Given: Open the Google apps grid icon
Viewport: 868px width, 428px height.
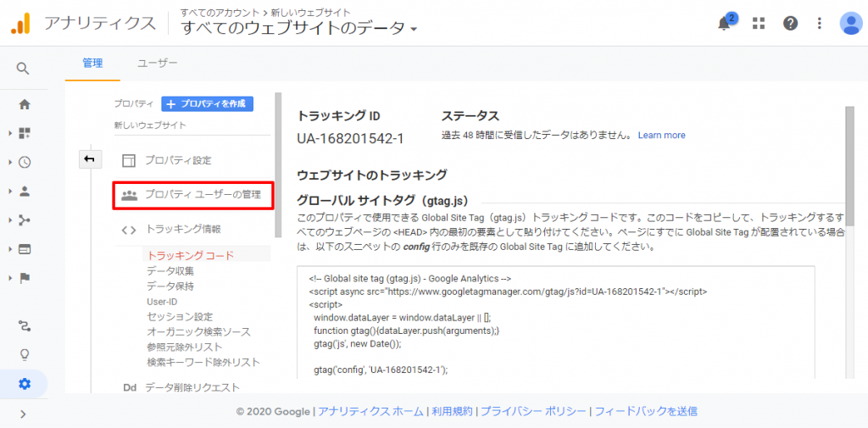Looking at the screenshot, I should pyautogui.click(x=759, y=23).
